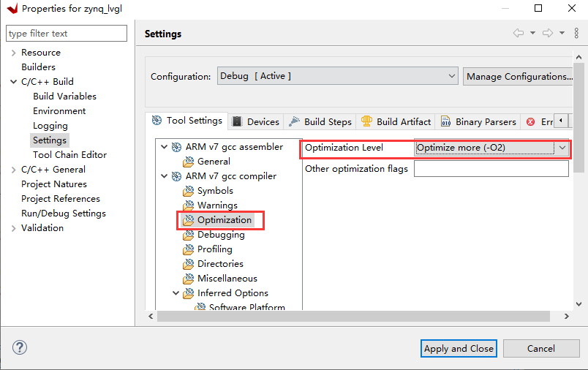Open the Configuration combo box

coord(338,76)
